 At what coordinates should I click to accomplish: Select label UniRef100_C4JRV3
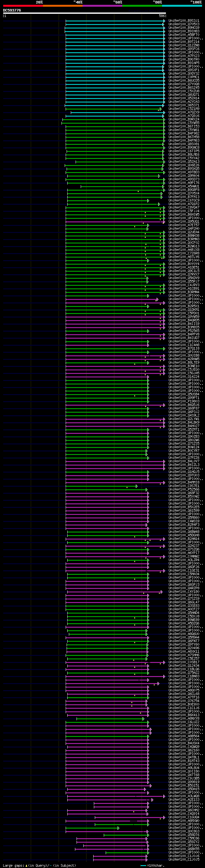[184, 285]
